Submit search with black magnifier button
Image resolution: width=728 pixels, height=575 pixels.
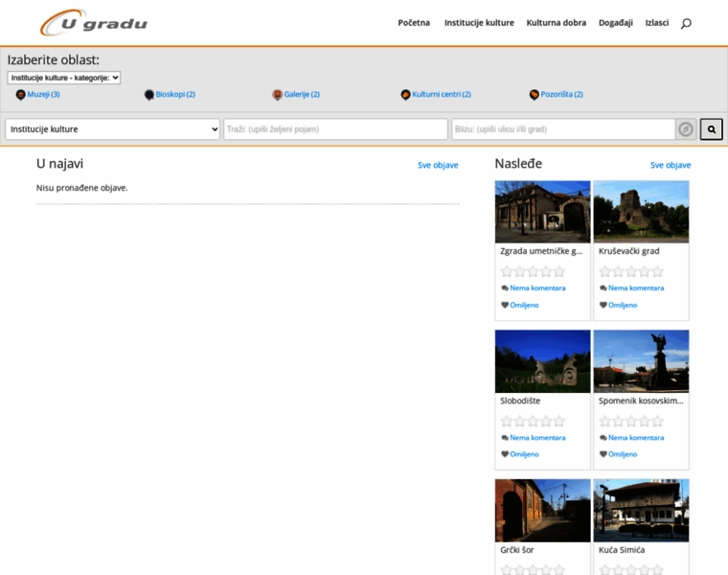click(x=712, y=129)
